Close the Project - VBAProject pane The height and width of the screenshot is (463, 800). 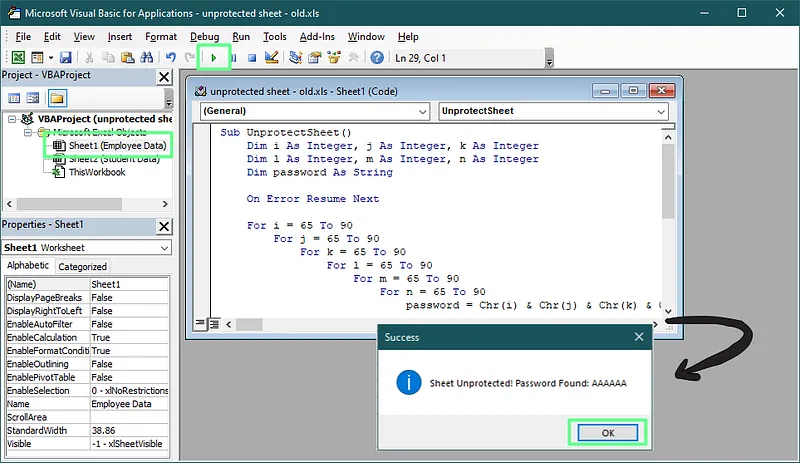click(x=164, y=77)
